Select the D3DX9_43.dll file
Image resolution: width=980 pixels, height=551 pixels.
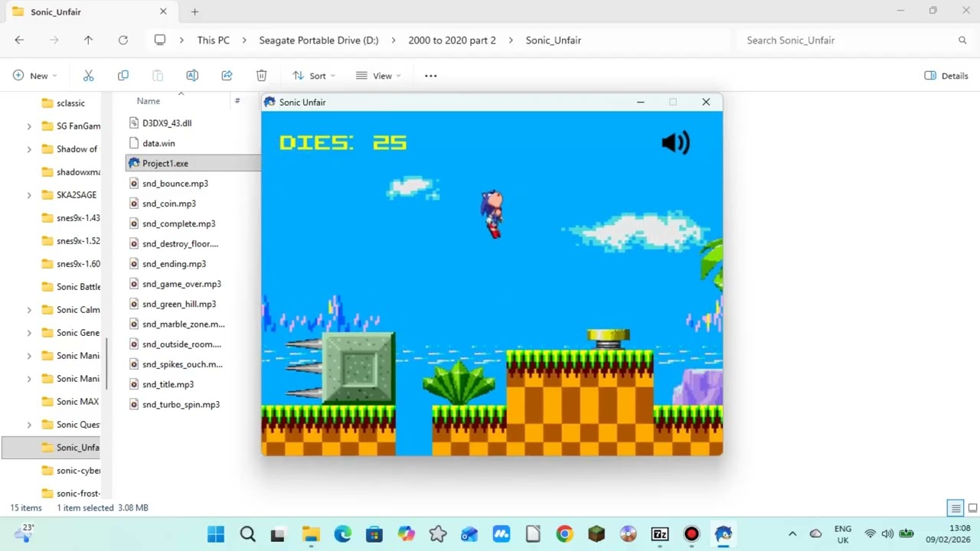[167, 123]
